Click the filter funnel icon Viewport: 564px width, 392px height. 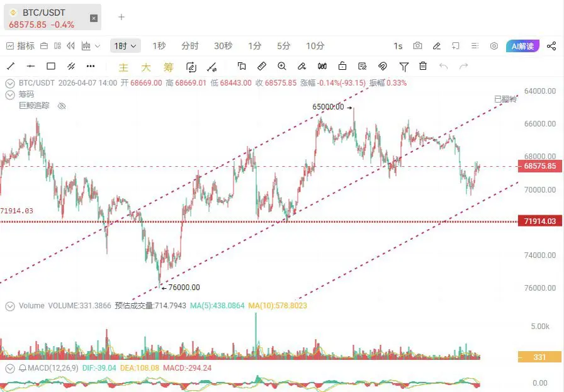(404, 67)
